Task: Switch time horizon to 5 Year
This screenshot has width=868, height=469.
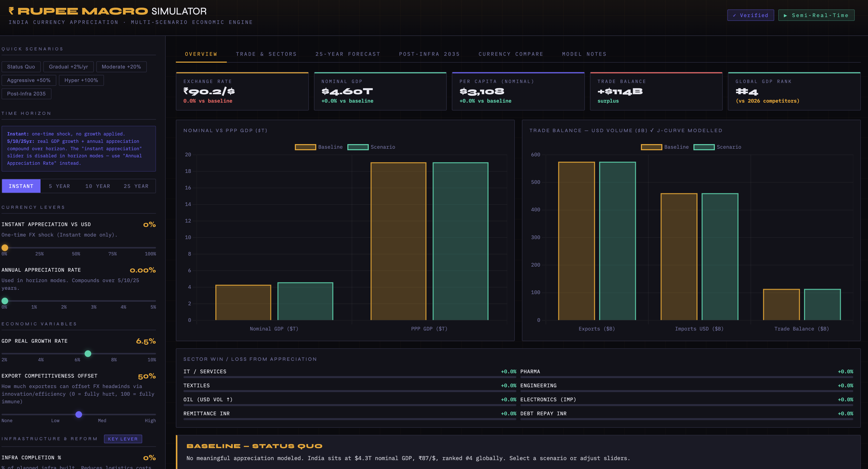Action: 59,186
